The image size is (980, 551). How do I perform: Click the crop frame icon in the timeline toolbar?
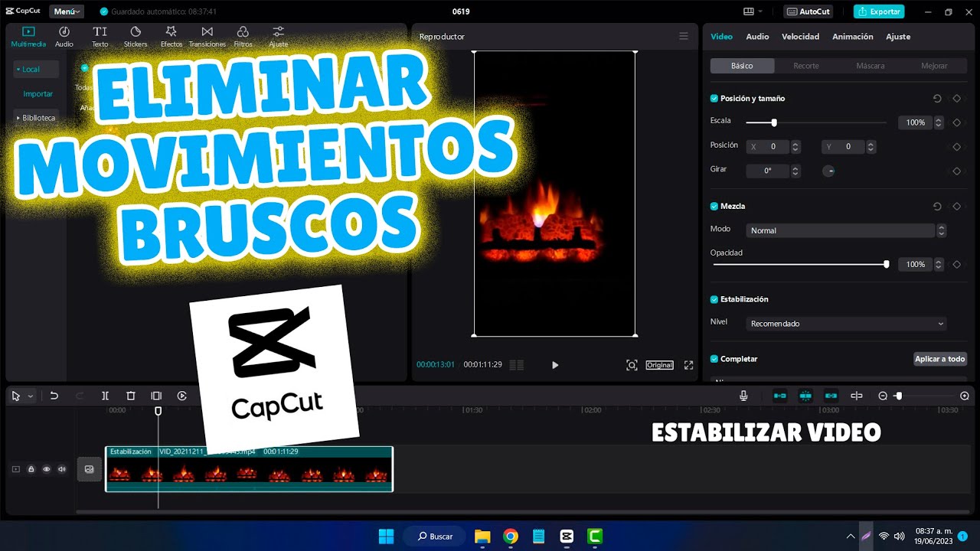click(x=156, y=396)
